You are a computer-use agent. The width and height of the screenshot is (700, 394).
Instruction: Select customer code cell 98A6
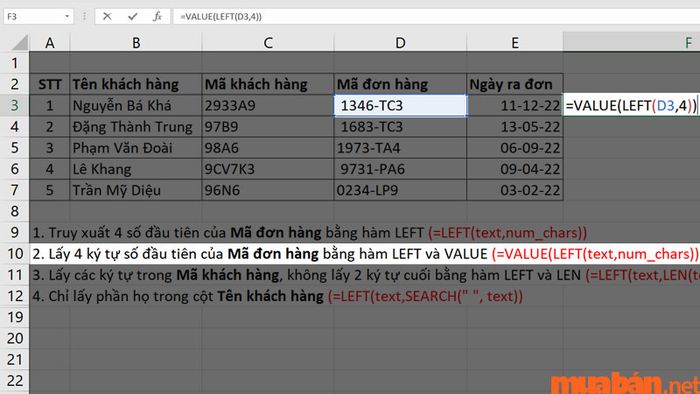268,148
